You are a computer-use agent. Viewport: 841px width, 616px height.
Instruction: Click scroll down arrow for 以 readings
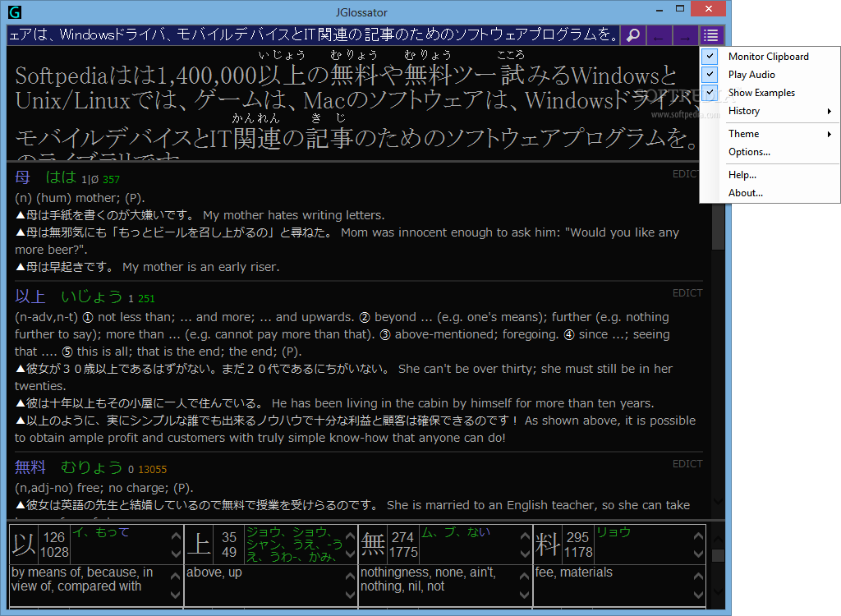176,554
